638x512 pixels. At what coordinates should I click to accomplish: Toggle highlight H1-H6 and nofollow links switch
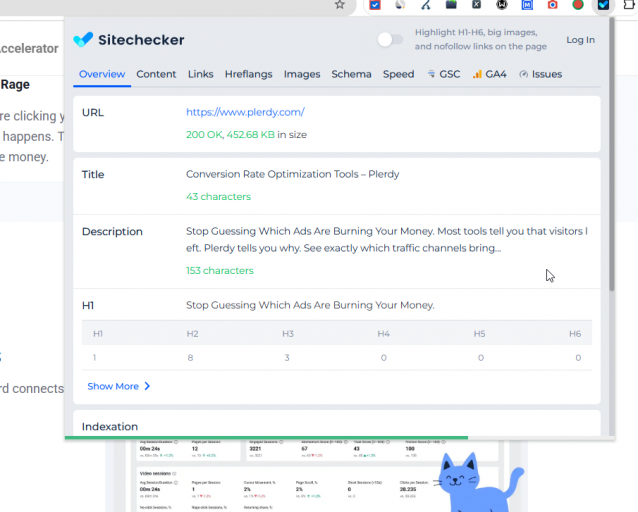pos(390,39)
